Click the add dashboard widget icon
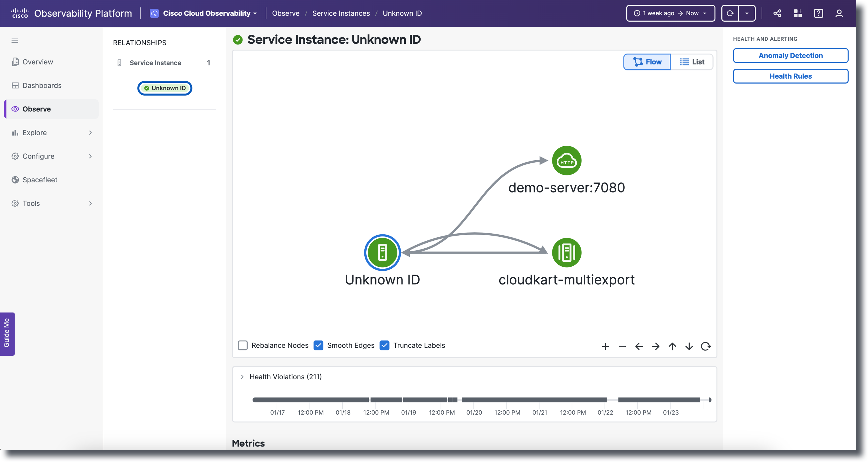 (x=798, y=13)
